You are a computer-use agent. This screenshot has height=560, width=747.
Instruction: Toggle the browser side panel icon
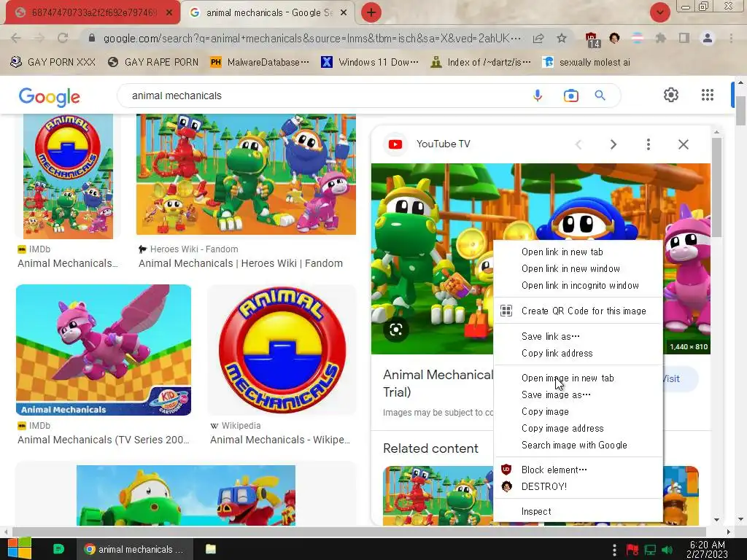(684, 38)
